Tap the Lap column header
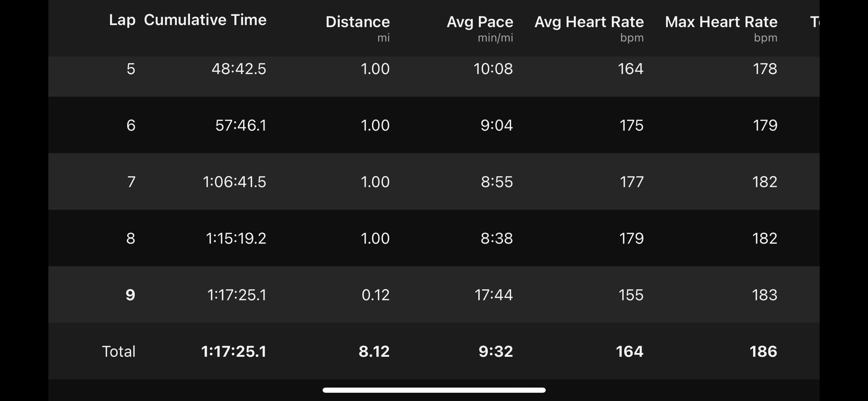Image resolution: width=868 pixels, height=401 pixels. pyautogui.click(x=122, y=20)
